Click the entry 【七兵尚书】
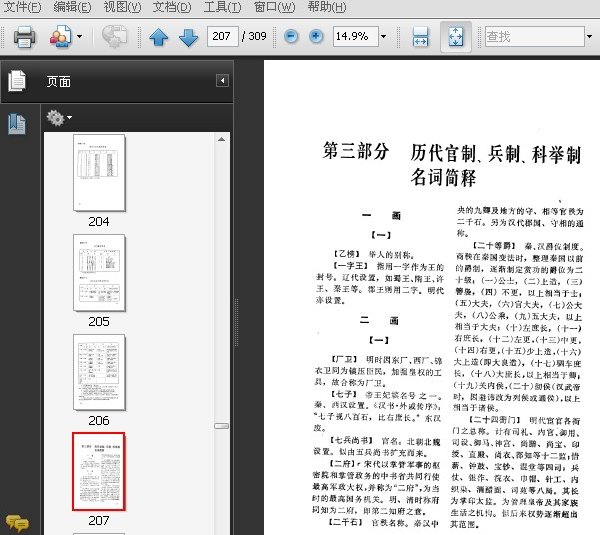 point(351,440)
